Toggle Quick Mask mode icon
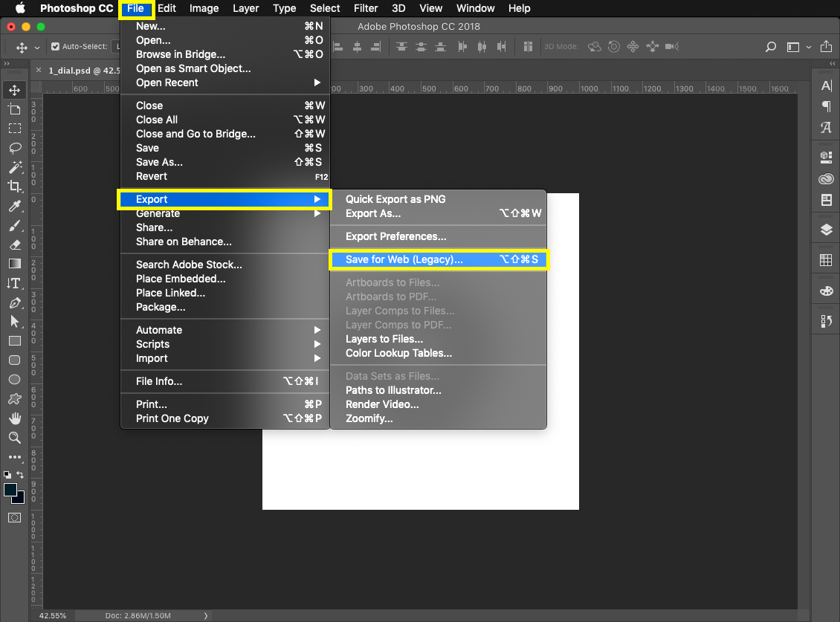 coord(14,517)
